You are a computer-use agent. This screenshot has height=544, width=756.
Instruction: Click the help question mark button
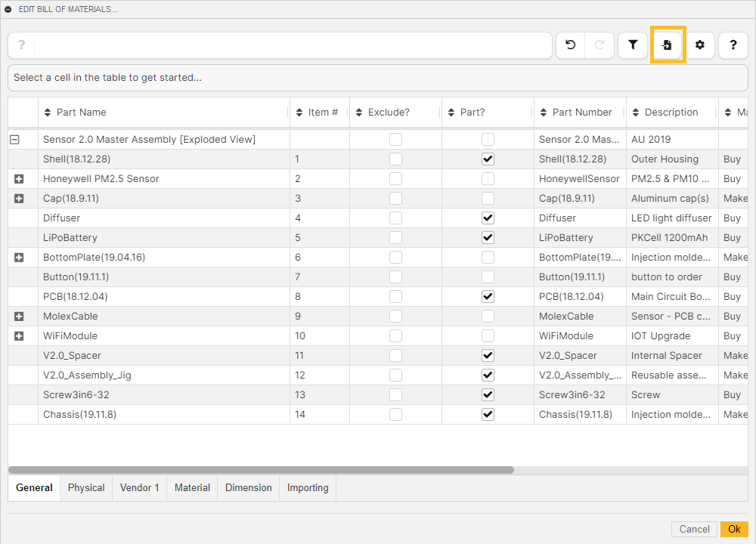733,45
